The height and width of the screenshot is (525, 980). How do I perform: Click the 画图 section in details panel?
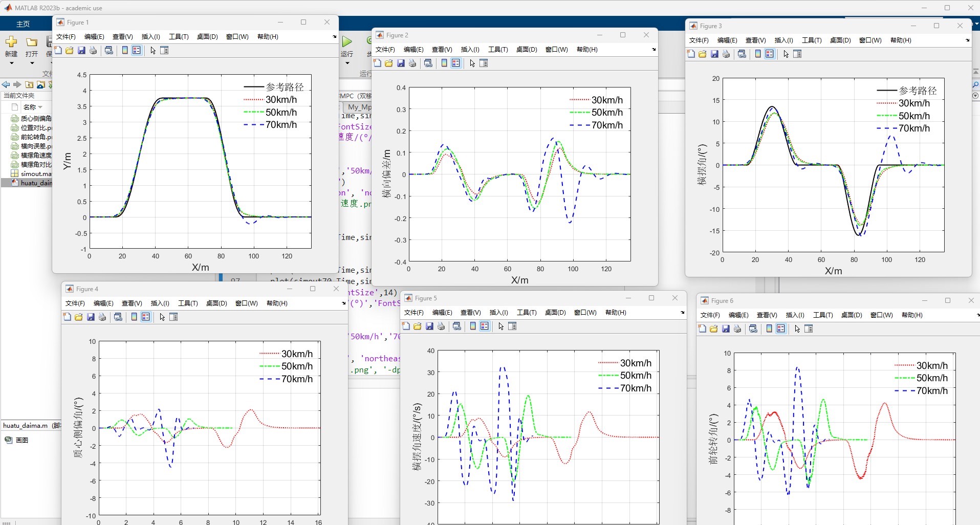tap(22, 440)
